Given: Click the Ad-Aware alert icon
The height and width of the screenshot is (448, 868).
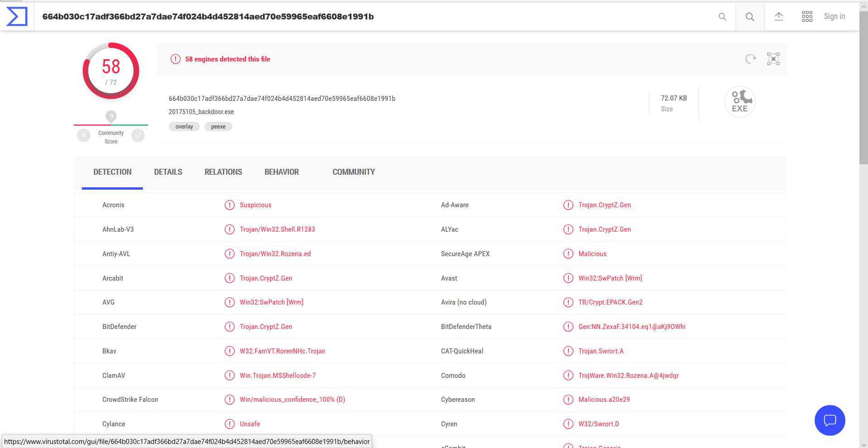Looking at the screenshot, I should point(568,205).
